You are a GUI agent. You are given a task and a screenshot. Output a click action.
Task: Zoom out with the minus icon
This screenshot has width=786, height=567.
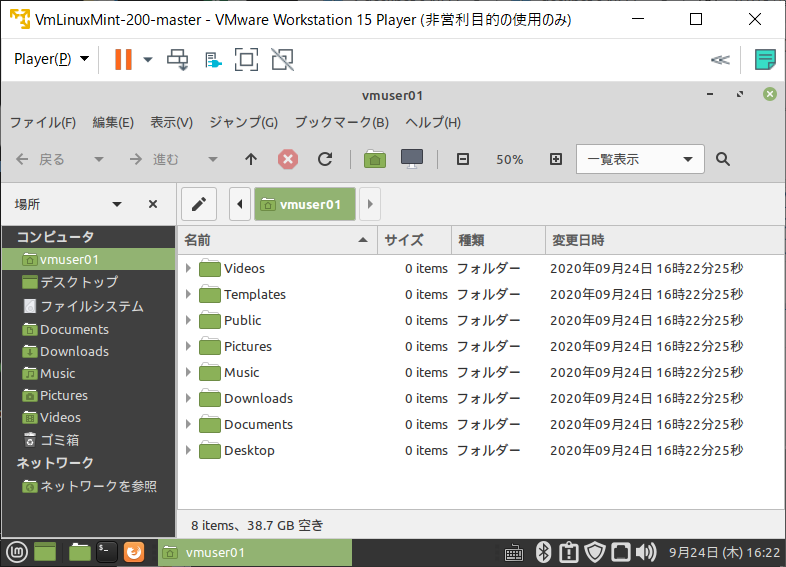(463, 159)
